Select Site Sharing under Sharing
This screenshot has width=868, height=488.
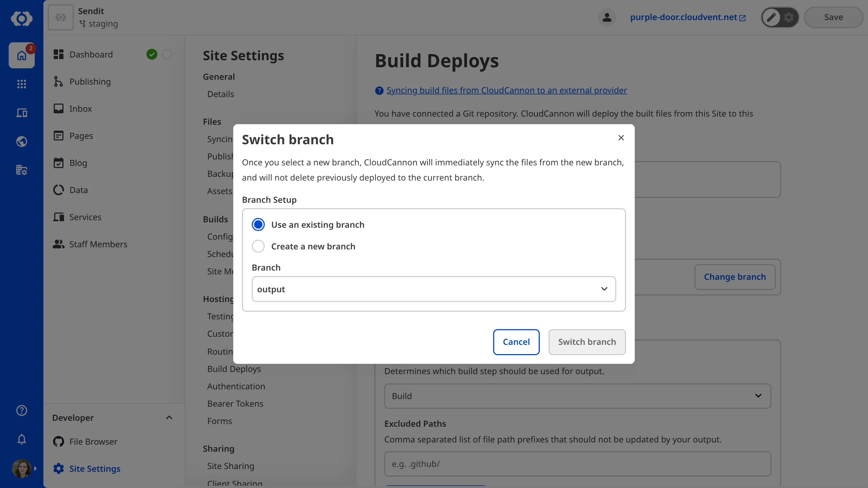point(231,466)
